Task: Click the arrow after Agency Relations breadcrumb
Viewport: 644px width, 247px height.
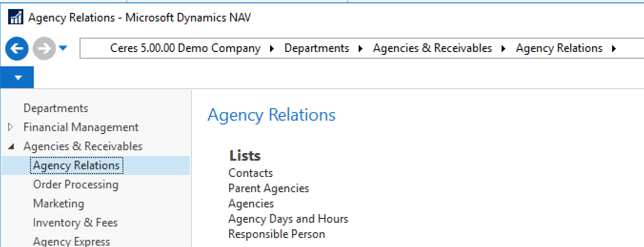Action: (614, 49)
